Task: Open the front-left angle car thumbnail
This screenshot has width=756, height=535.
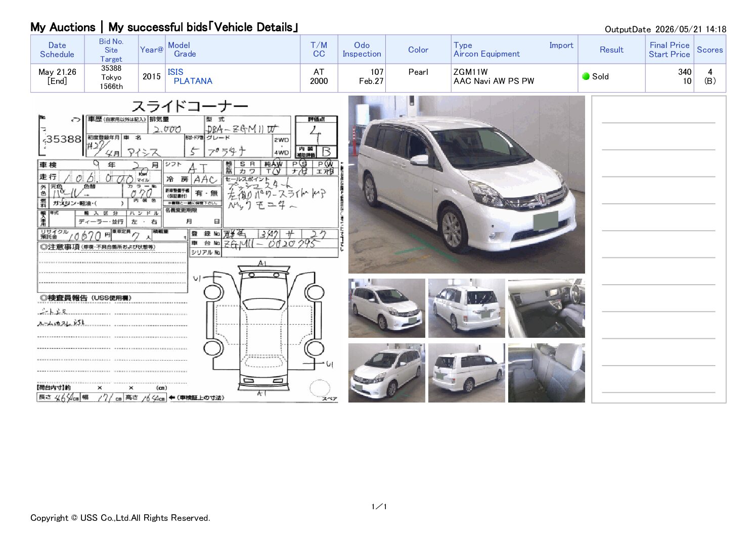Action: coord(387,308)
